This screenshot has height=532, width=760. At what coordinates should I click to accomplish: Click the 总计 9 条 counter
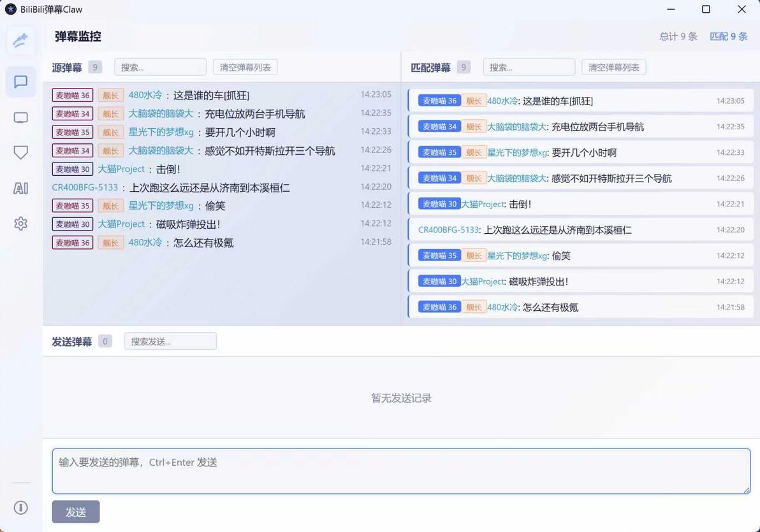point(678,36)
